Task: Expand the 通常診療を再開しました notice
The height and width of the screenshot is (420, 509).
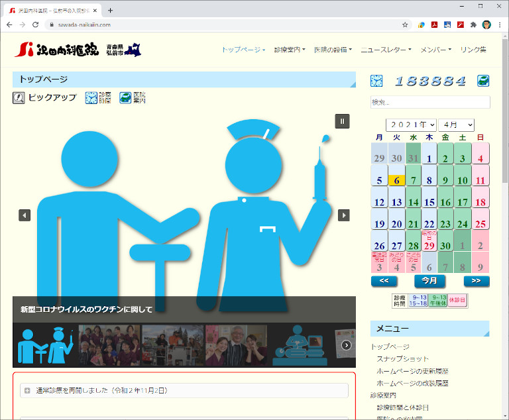Action: coord(184,390)
